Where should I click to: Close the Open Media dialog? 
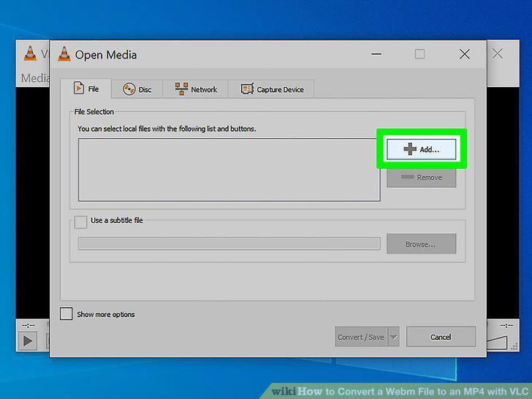tap(465, 54)
